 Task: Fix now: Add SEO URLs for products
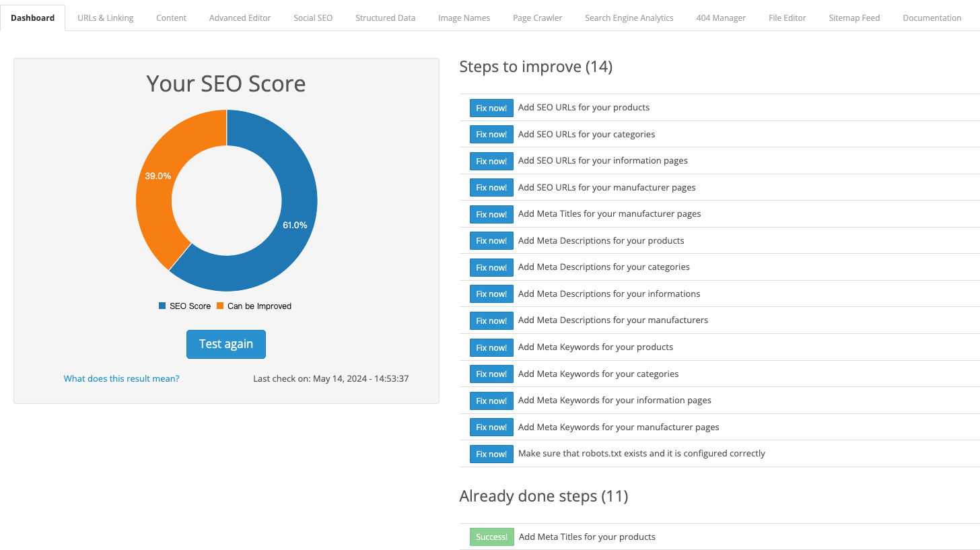[491, 108]
